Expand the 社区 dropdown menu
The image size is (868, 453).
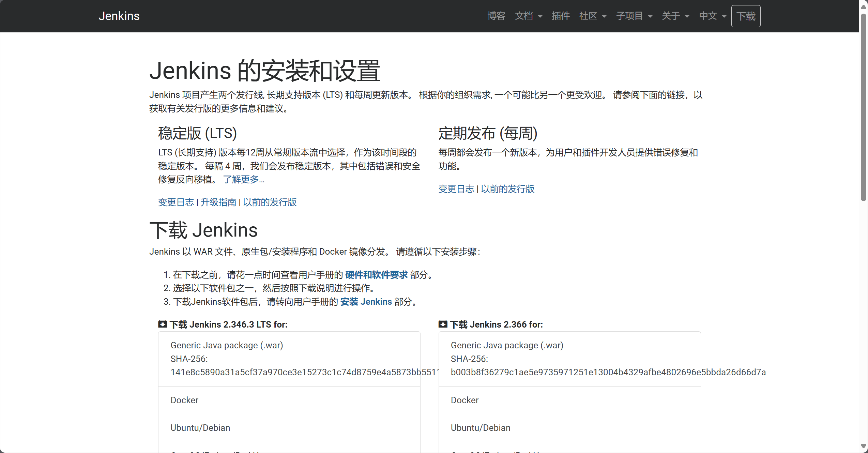(x=593, y=16)
